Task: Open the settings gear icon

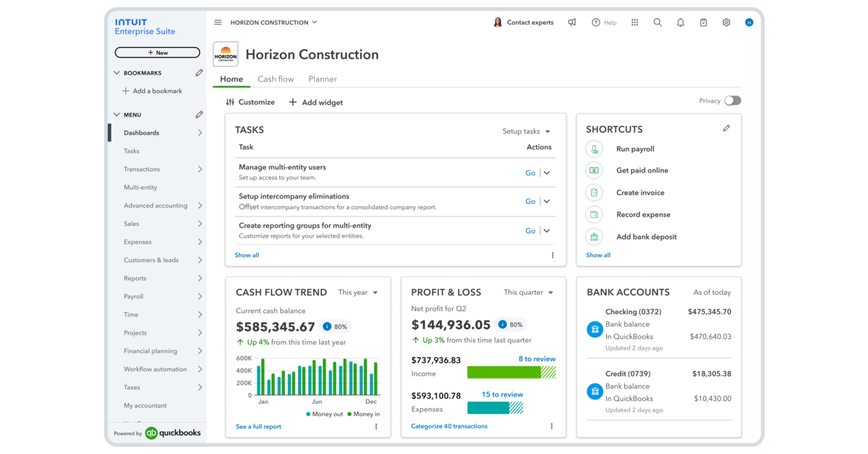Action: [726, 22]
